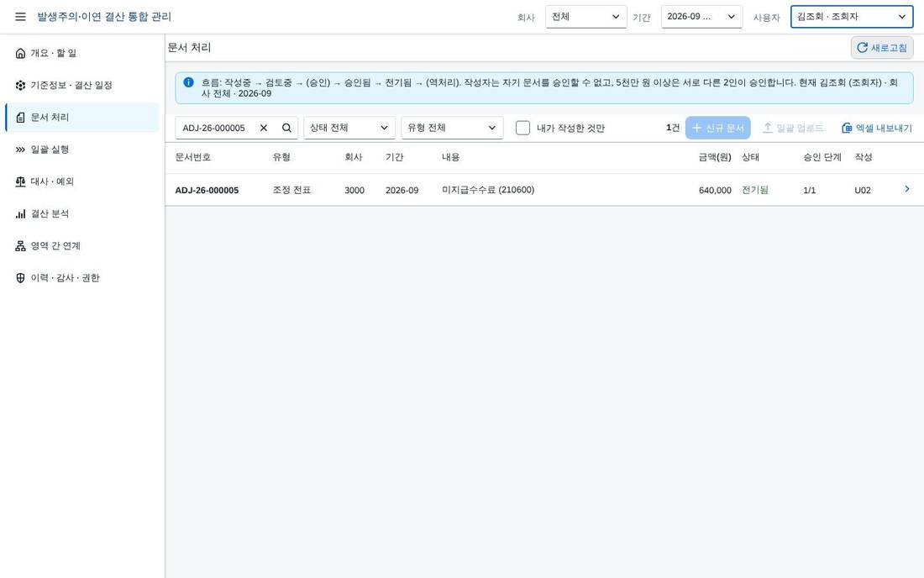The image size is (924, 578).
Task: Click the 금액(원) column header
Action: click(715, 157)
